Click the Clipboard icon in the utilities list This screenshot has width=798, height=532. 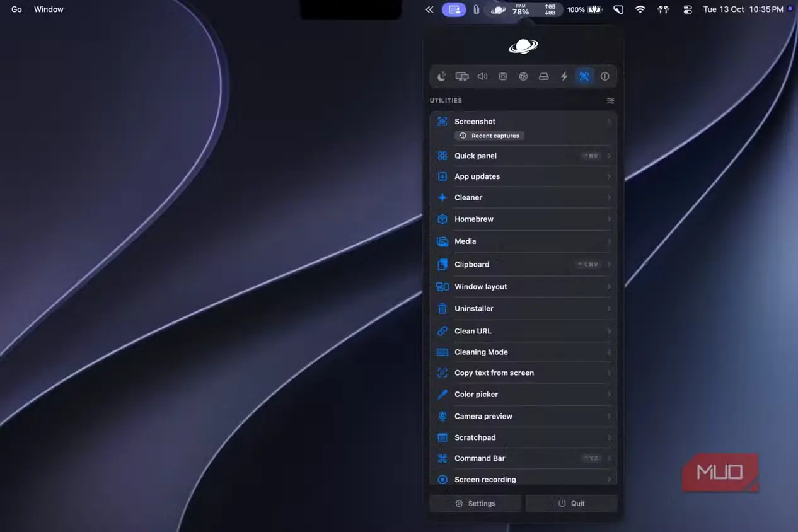tap(442, 264)
